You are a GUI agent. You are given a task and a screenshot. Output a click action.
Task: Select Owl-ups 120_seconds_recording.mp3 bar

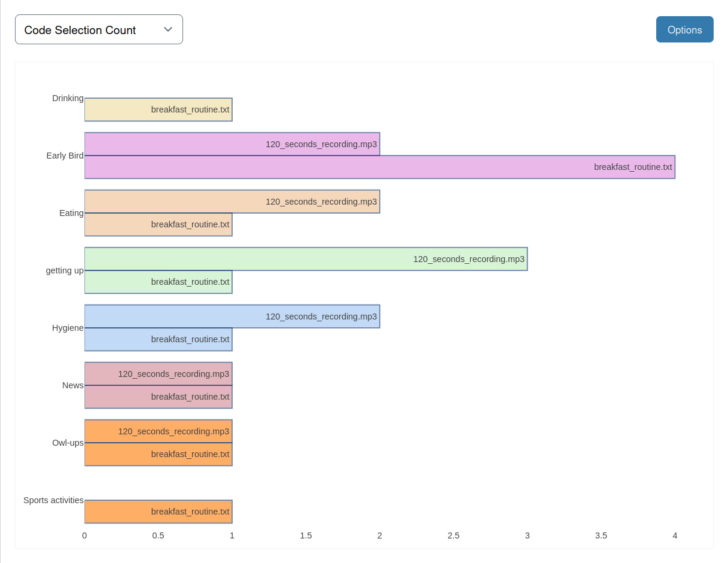coord(158,431)
